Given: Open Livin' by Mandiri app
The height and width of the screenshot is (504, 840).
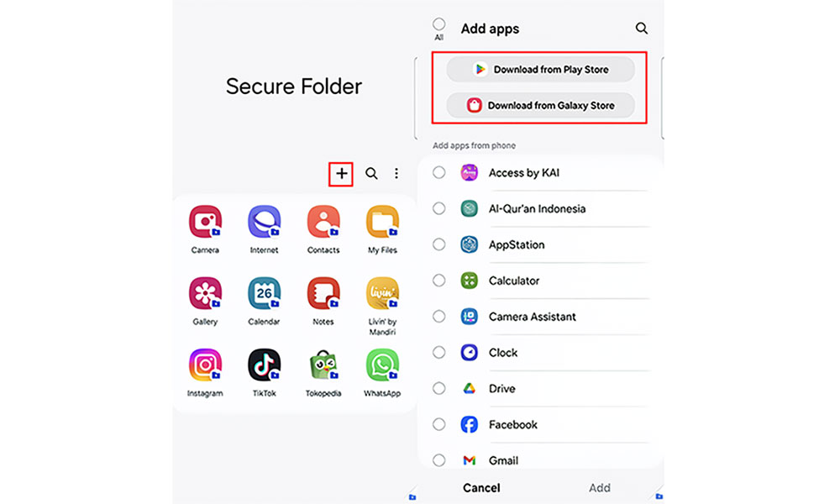Looking at the screenshot, I should 382,293.
